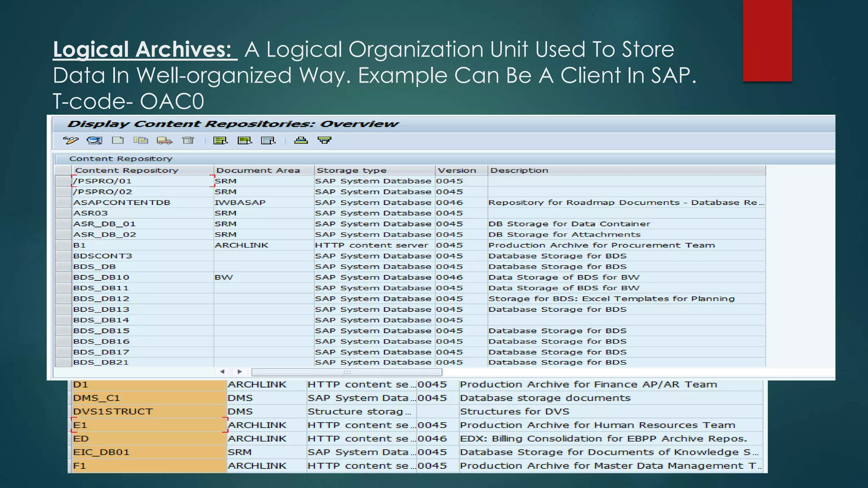Image resolution: width=868 pixels, height=488 pixels.
Task: Click the BDS_DB13 repository name
Action: 101,309
